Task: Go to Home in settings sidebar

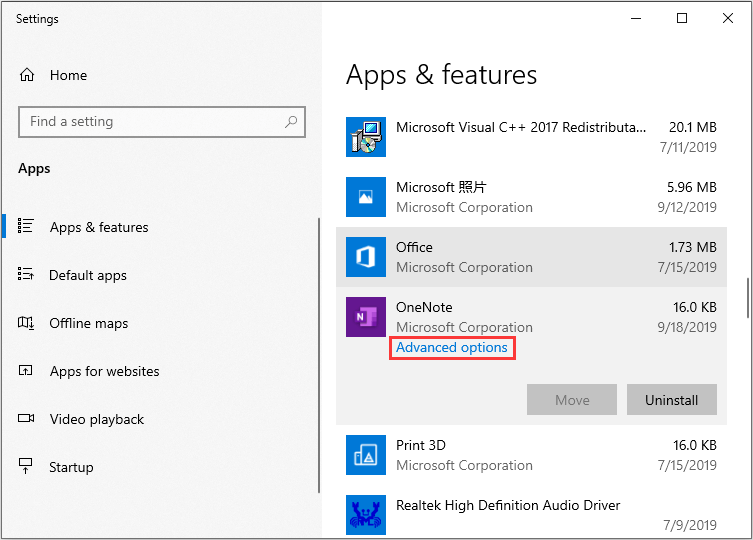Action: (x=68, y=75)
